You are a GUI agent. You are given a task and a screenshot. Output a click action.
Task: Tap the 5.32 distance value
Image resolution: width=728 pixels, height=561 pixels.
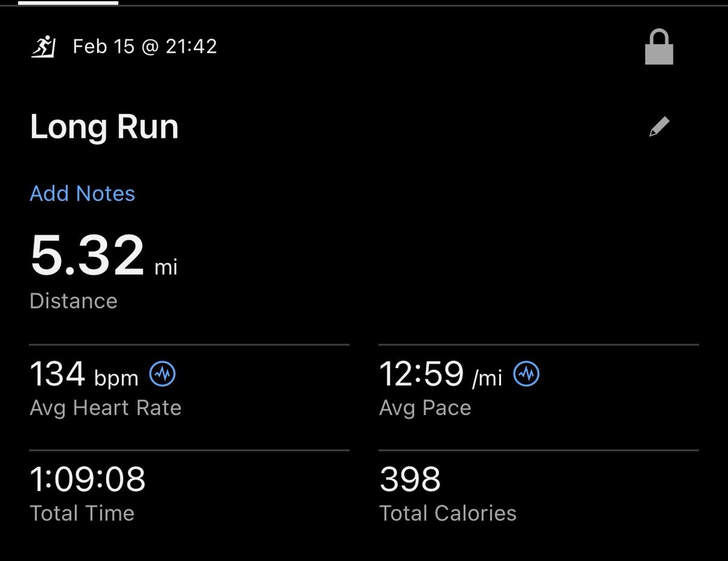[87, 254]
